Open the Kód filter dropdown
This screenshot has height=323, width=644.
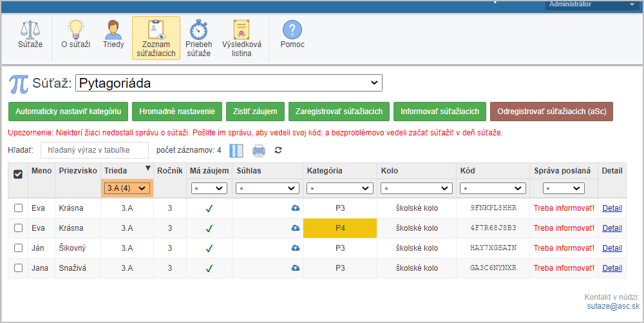click(493, 188)
